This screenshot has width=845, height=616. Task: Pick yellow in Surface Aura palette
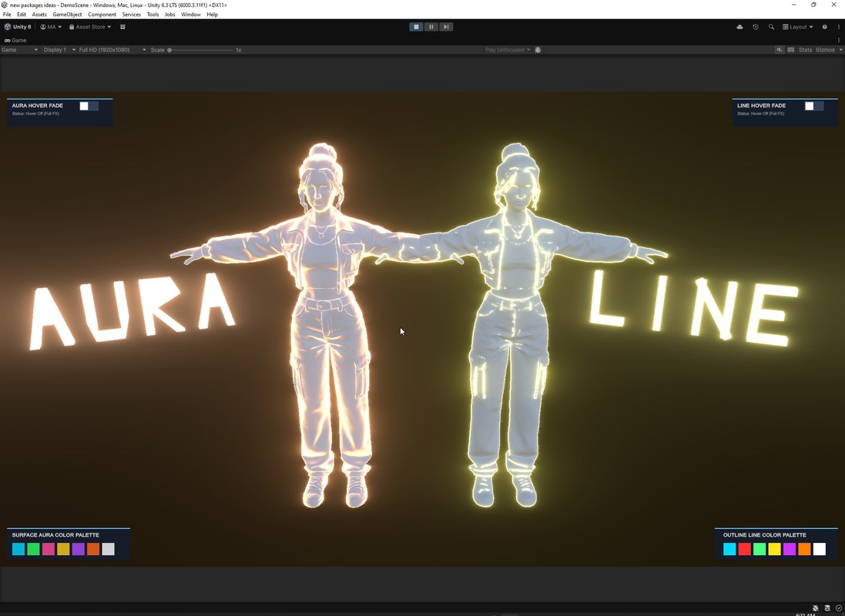click(x=63, y=549)
